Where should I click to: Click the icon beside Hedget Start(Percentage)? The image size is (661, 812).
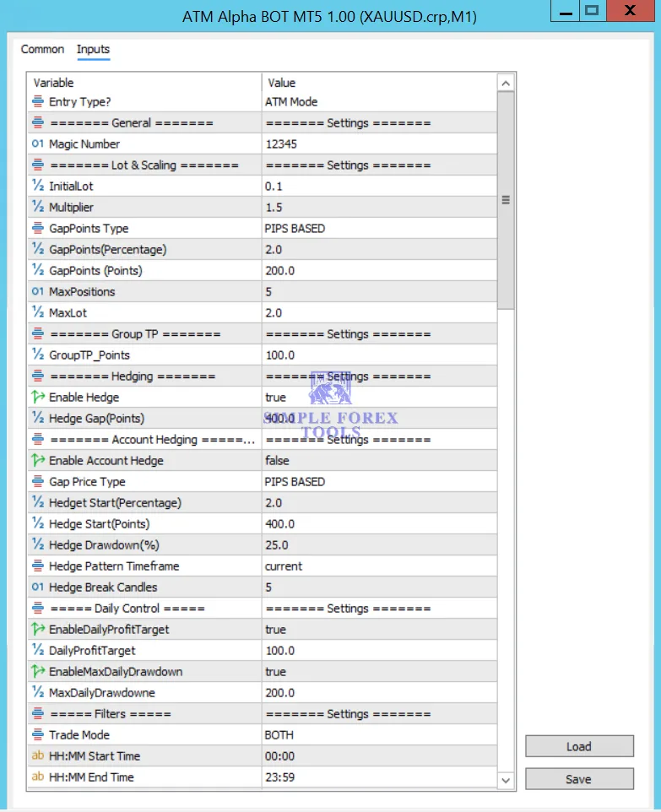click(38, 502)
